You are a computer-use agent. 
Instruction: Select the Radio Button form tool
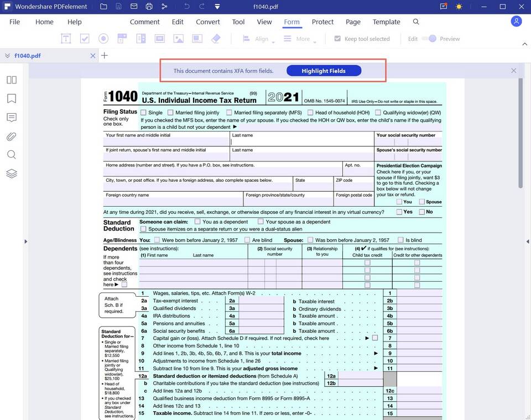(x=103, y=39)
